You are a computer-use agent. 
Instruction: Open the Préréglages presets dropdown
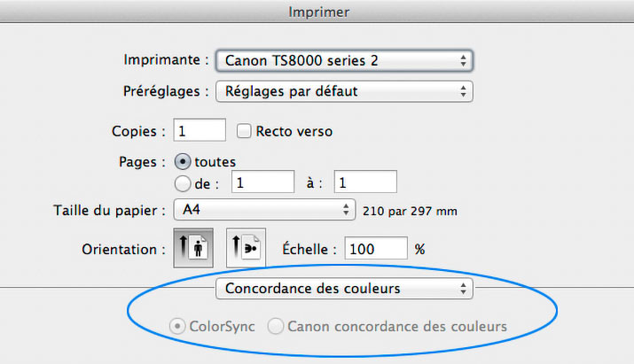[x=345, y=91]
